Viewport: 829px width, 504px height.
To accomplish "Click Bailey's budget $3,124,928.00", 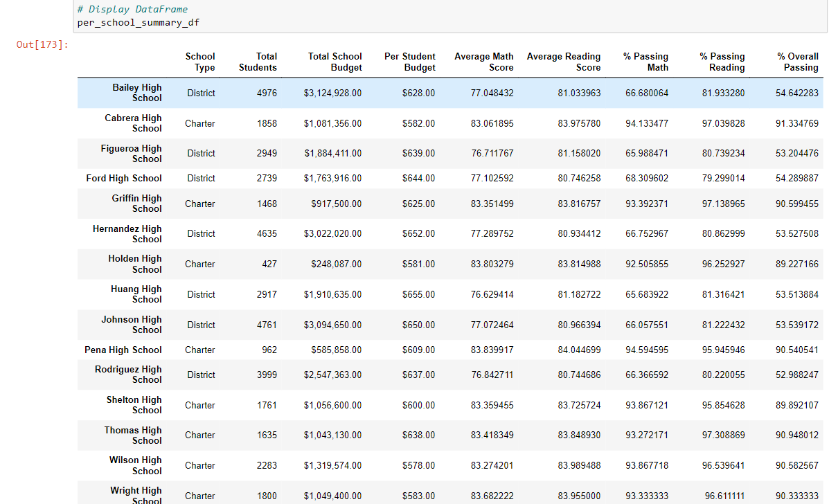I will click(332, 93).
